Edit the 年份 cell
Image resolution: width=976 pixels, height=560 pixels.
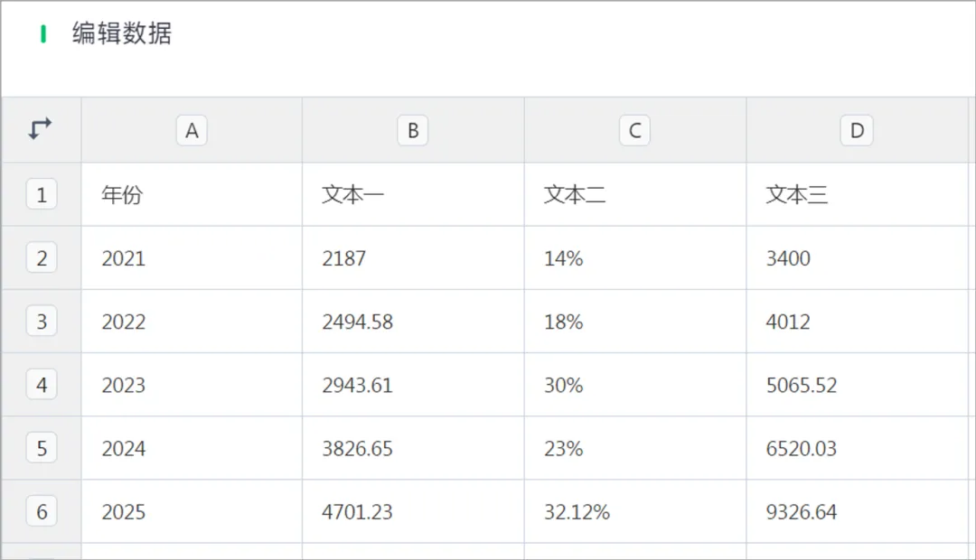point(192,194)
